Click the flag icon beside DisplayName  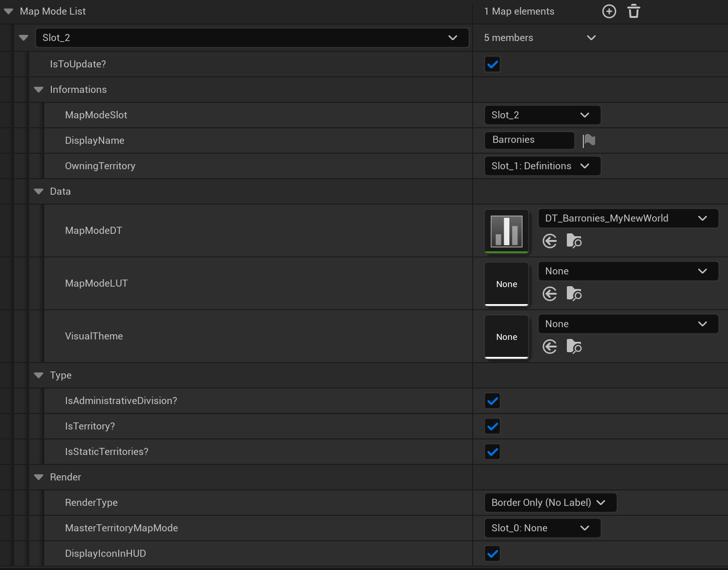tap(589, 140)
